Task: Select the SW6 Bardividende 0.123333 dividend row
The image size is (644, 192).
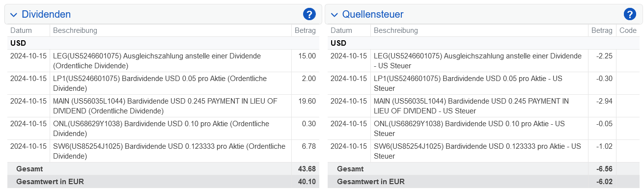Action: click(x=163, y=151)
